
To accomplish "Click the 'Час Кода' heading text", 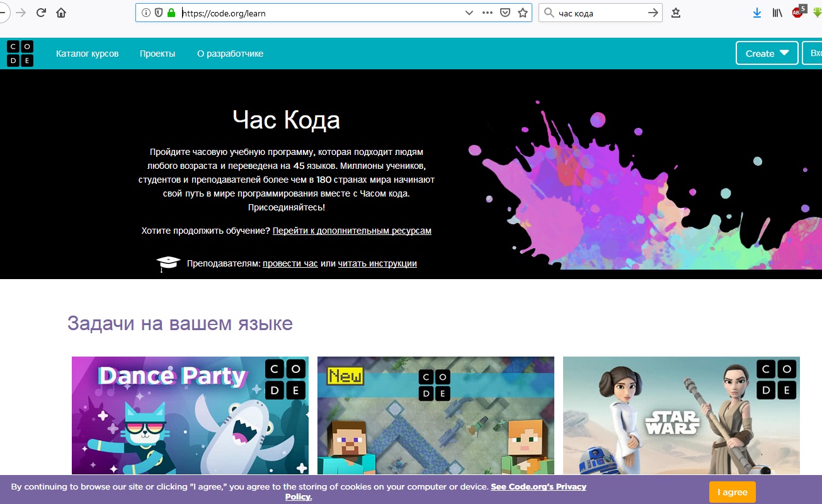I will [286, 119].
